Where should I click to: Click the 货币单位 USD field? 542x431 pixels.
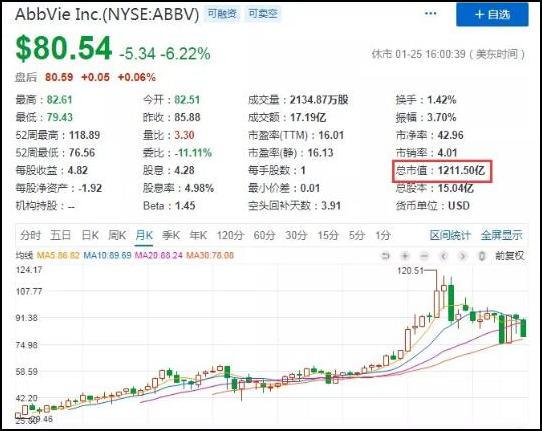433,206
